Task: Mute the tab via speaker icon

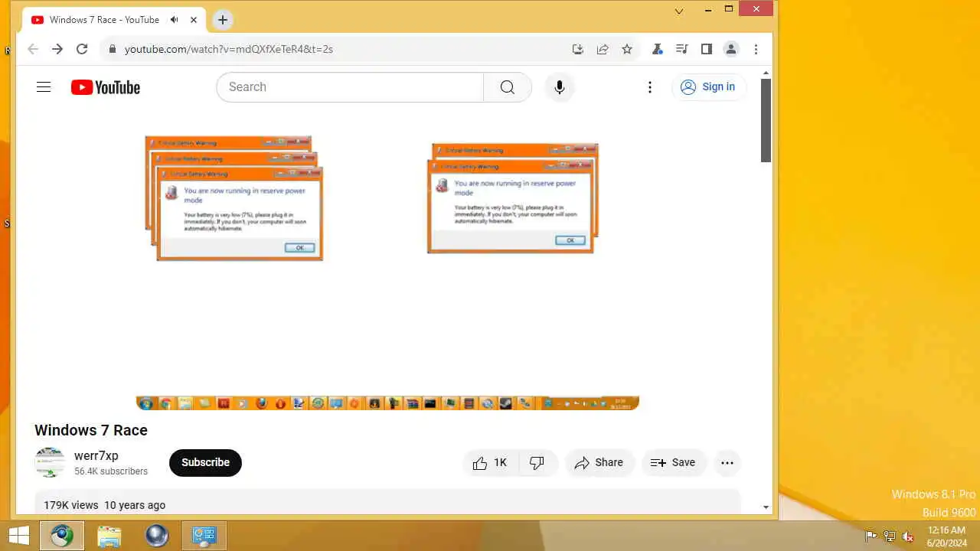Action: (175, 20)
